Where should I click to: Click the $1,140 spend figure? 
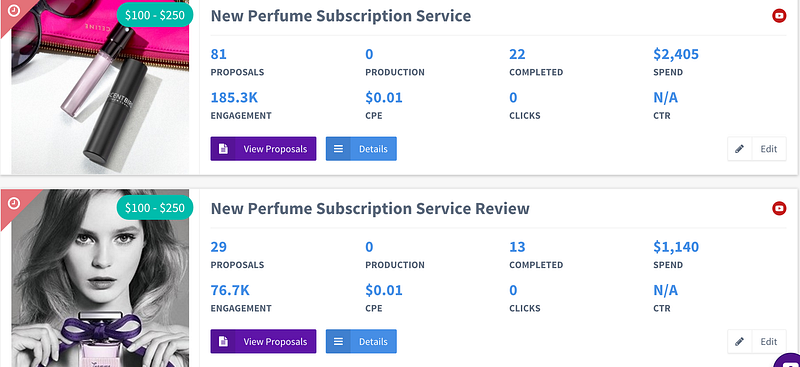coord(676,247)
